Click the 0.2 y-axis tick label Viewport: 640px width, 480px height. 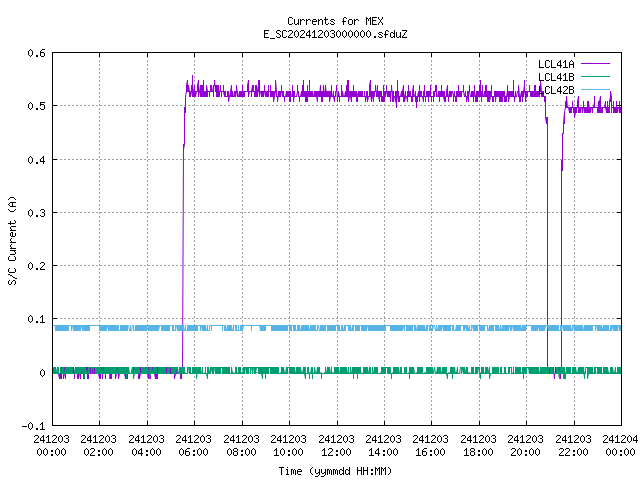click(36, 266)
